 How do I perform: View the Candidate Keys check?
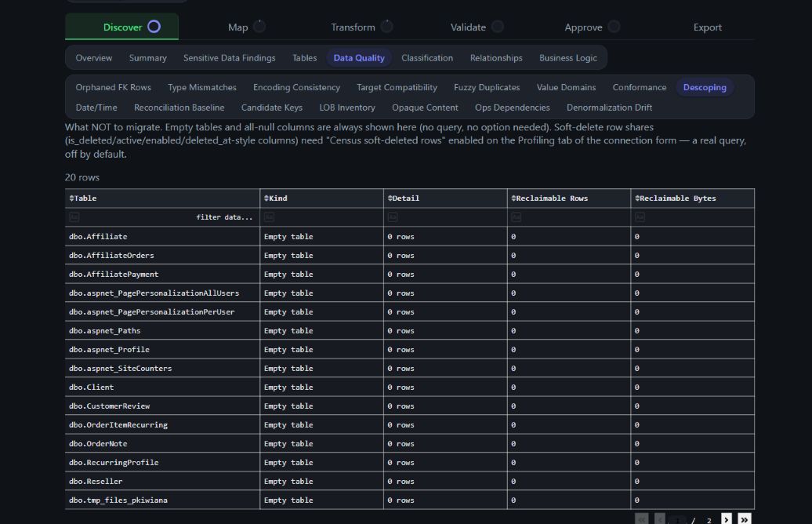click(271, 107)
